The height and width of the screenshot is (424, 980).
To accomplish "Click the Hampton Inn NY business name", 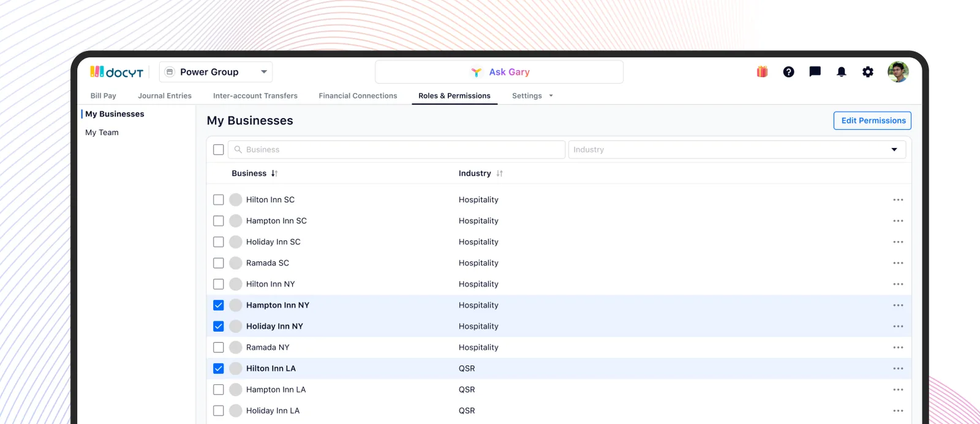I will point(277,305).
